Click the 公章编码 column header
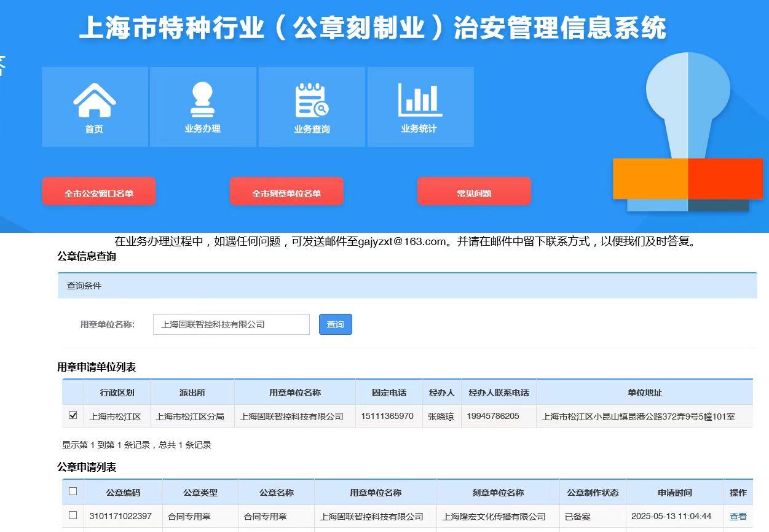Screen dimensions: 769x532 point(123,493)
